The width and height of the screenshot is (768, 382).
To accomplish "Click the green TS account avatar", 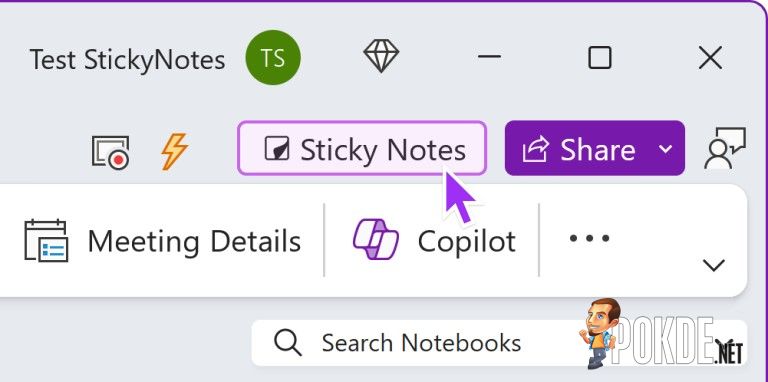I will click(x=273, y=57).
